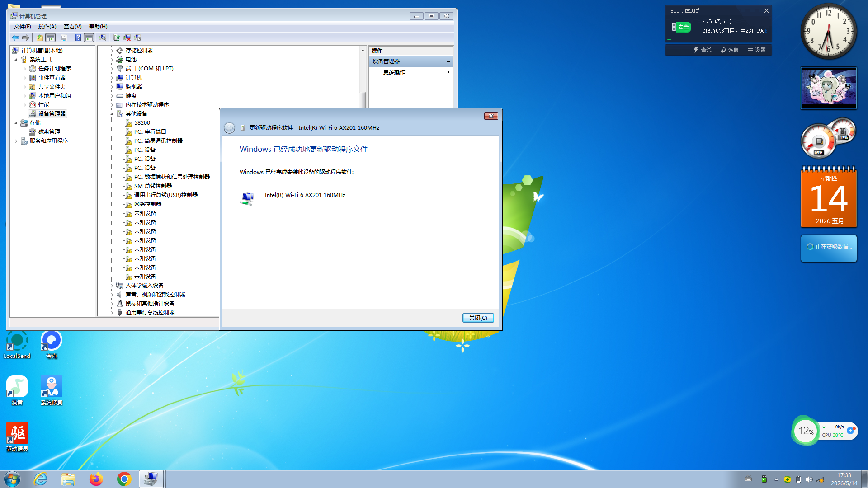Click the Up one level folder icon
The width and height of the screenshot is (868, 488).
click(x=40, y=38)
